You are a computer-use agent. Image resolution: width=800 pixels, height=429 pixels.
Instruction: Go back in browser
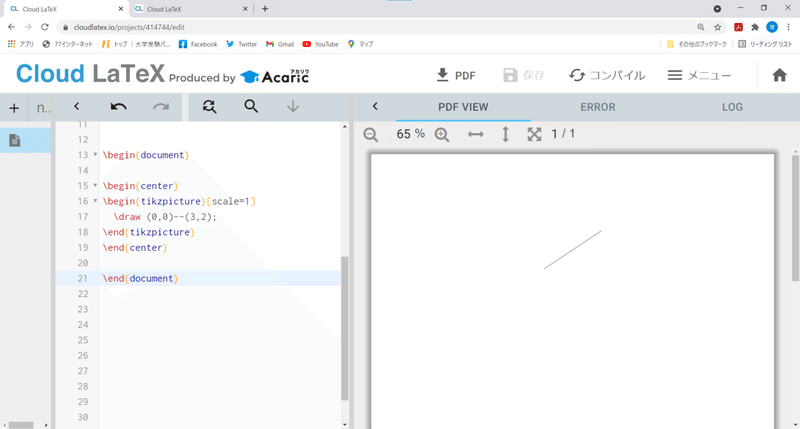click(x=11, y=27)
